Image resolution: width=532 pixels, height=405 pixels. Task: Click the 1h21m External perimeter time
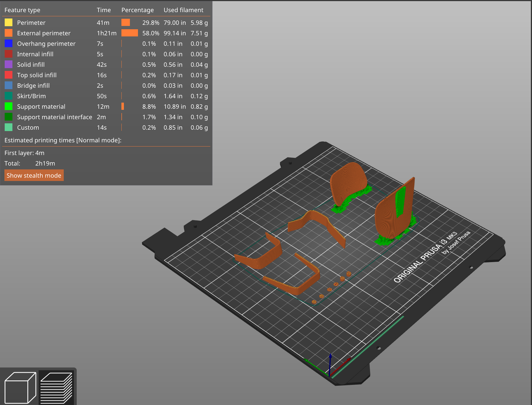click(107, 33)
